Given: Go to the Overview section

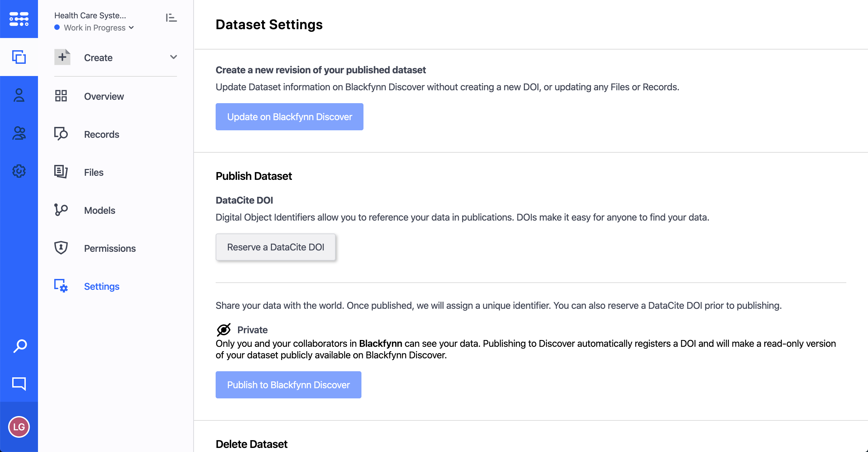Looking at the screenshot, I should (x=104, y=96).
